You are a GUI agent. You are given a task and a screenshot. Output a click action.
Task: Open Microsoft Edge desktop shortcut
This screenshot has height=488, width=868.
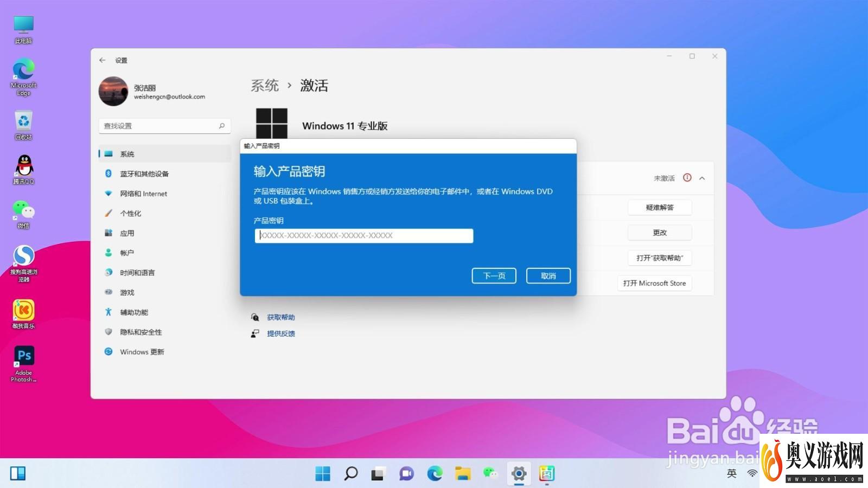point(23,78)
